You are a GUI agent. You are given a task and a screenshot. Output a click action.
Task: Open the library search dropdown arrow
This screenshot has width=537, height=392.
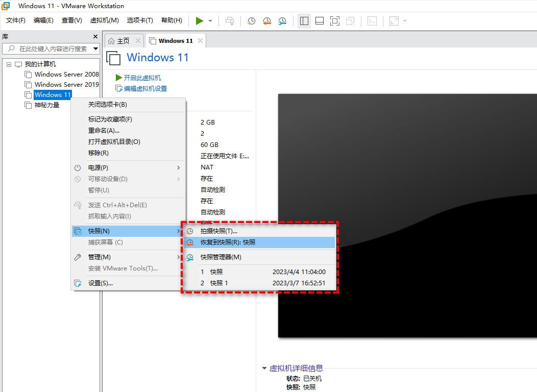(x=96, y=48)
